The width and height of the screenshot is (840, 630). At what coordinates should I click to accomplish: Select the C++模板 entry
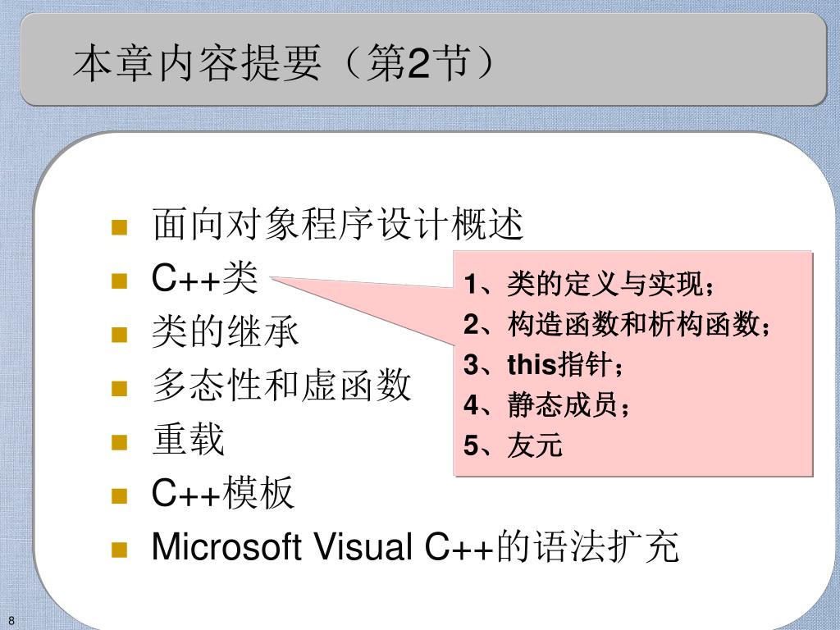(x=223, y=493)
